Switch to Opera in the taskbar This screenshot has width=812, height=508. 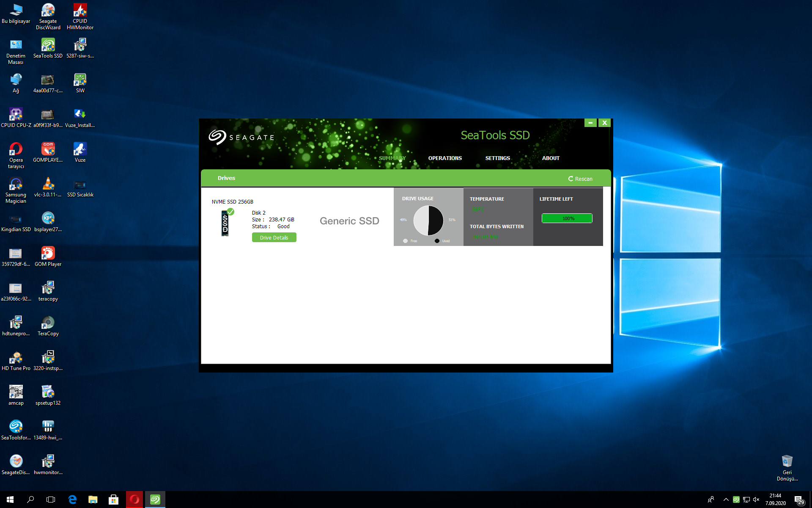point(134,500)
